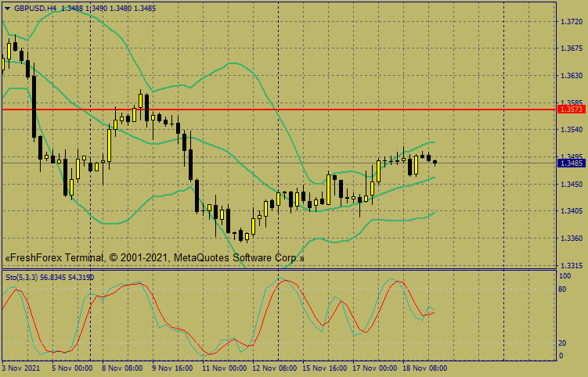Select the 18 Nov 08:00 time label
The image size is (588, 377).
[x=425, y=367]
